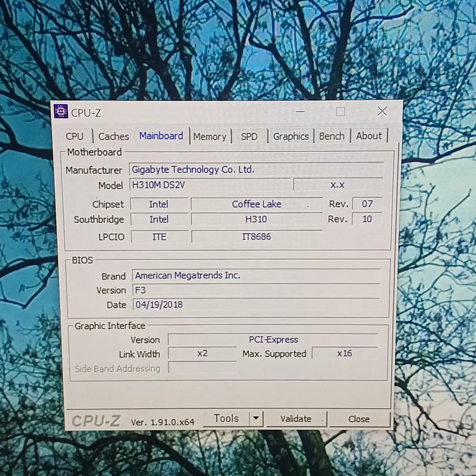Click the CPU-Z window title text

click(x=86, y=113)
